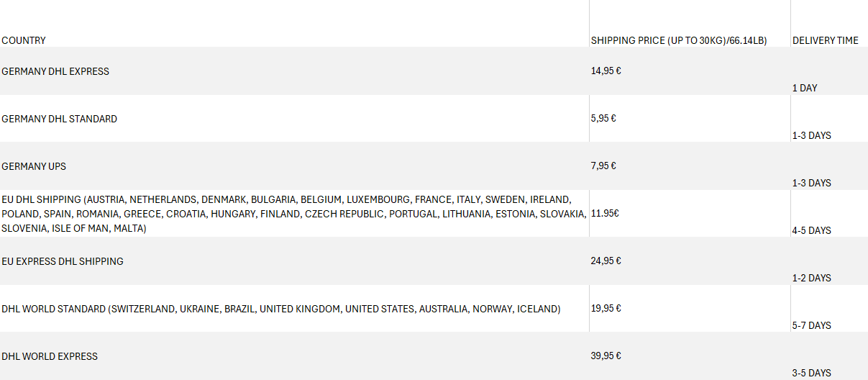Click the SHIPPING PRICE column header

click(679, 41)
